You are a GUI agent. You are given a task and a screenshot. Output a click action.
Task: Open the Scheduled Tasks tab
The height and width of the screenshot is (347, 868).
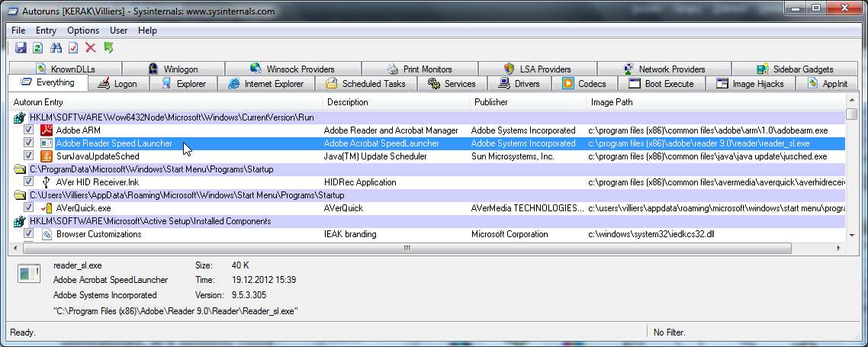(365, 84)
